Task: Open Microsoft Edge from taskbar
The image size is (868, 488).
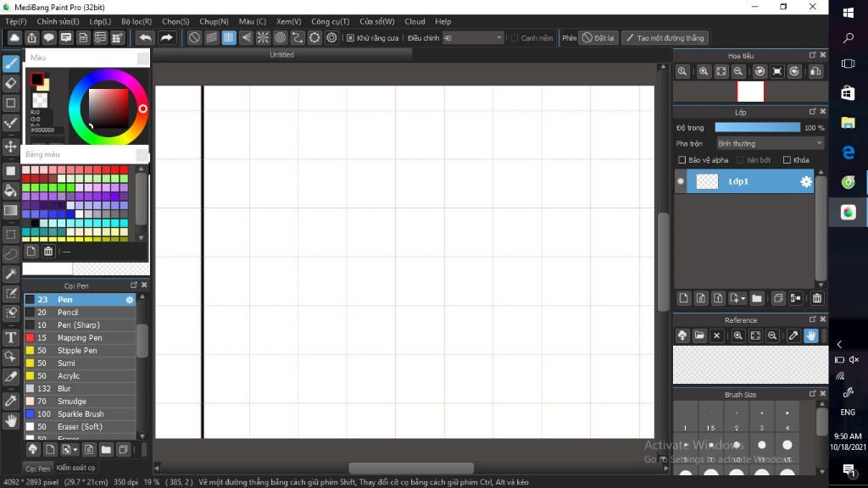Action: tap(848, 152)
